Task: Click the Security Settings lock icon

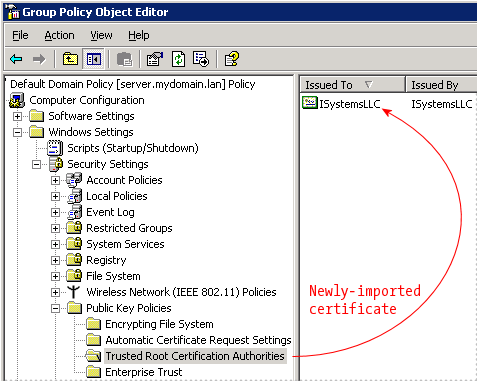Action: tap(56, 164)
